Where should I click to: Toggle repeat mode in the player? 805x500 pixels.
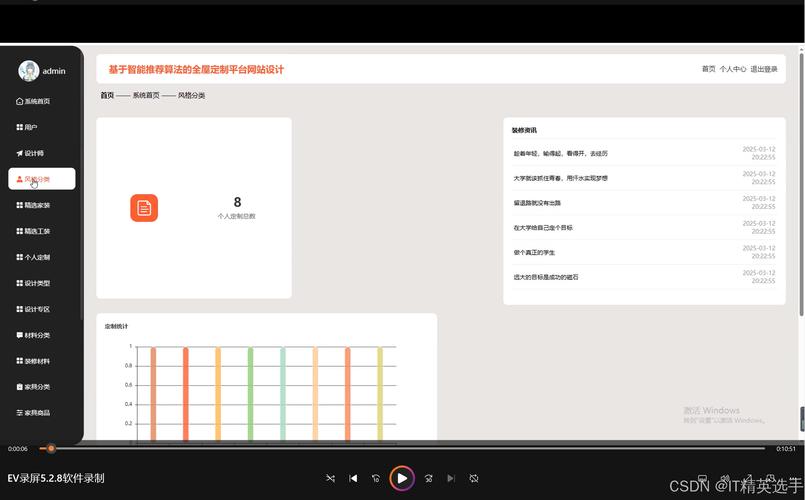474,478
